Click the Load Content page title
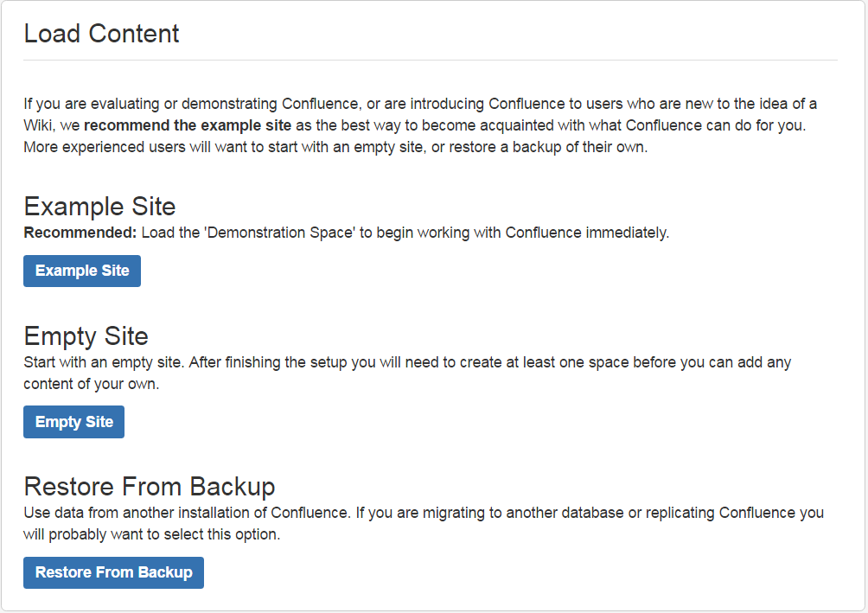The image size is (868, 613). pyautogui.click(x=101, y=34)
